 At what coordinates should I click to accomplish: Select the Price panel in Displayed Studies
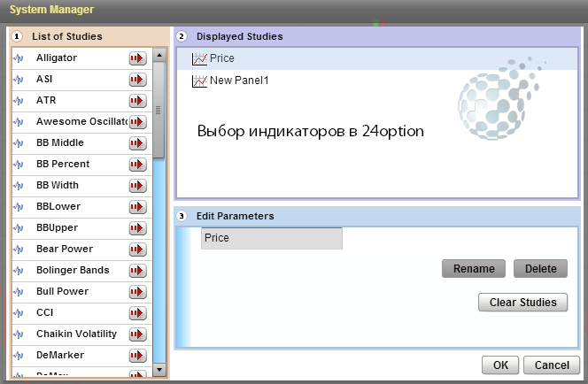point(377,58)
